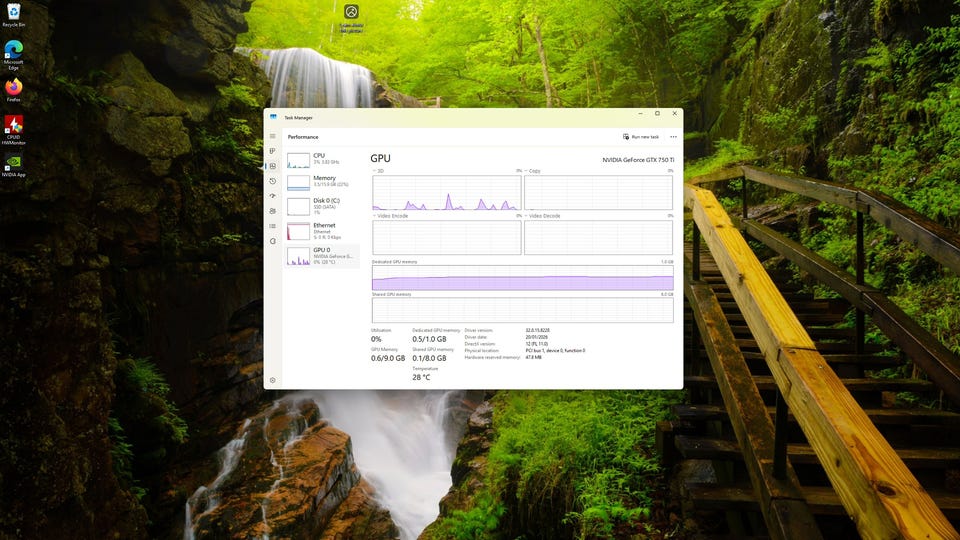Click the Utilization 0% value
This screenshot has width=960, height=540.
point(376,339)
